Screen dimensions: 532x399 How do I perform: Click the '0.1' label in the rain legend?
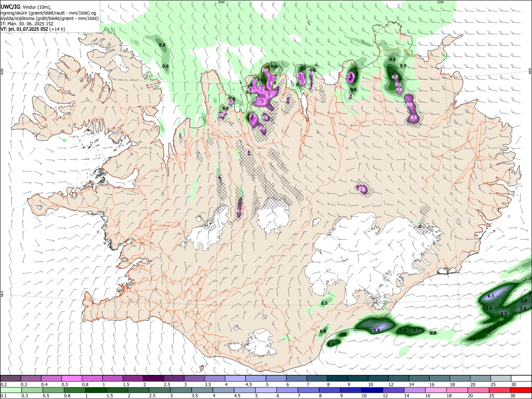3,396
